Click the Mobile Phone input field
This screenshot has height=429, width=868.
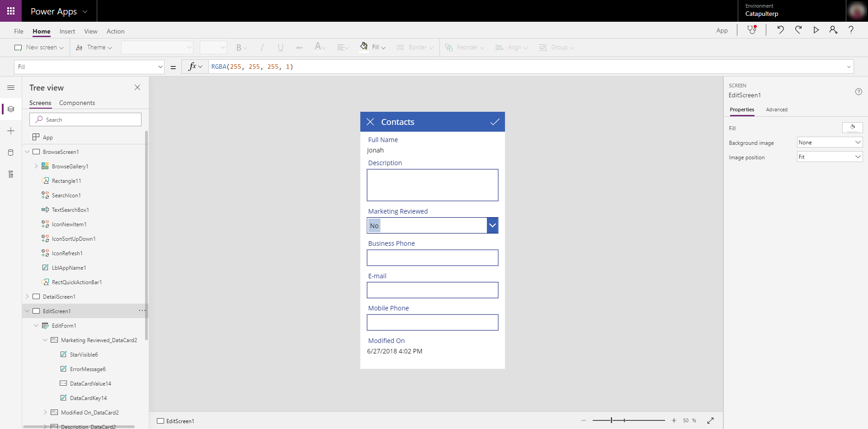pos(433,323)
